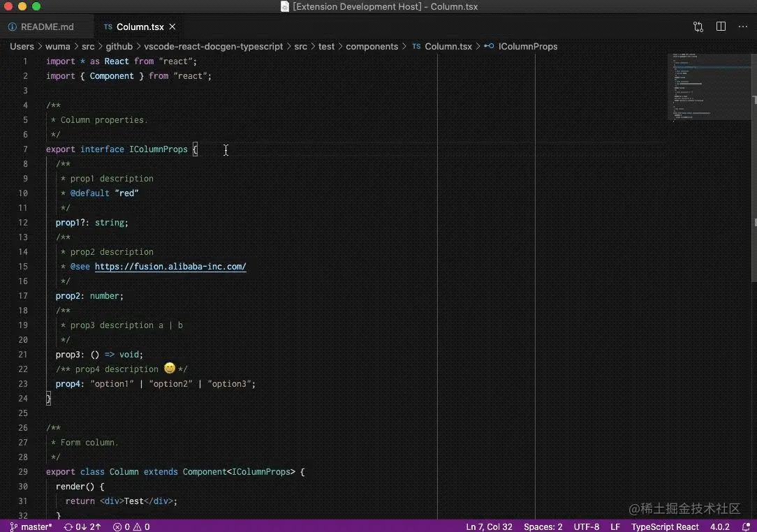
Task: Click TypeScript version 4.0.2 in status bar
Action: (x=719, y=526)
